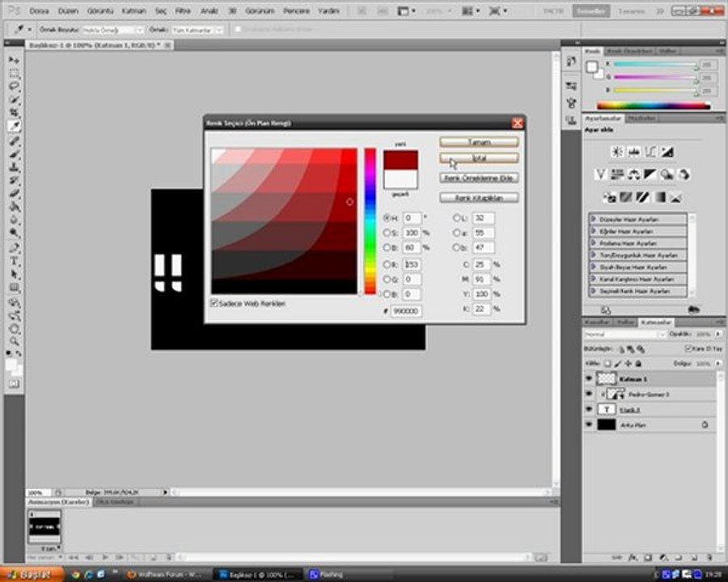Click the new color red swatch
728x582 pixels.
point(400,159)
